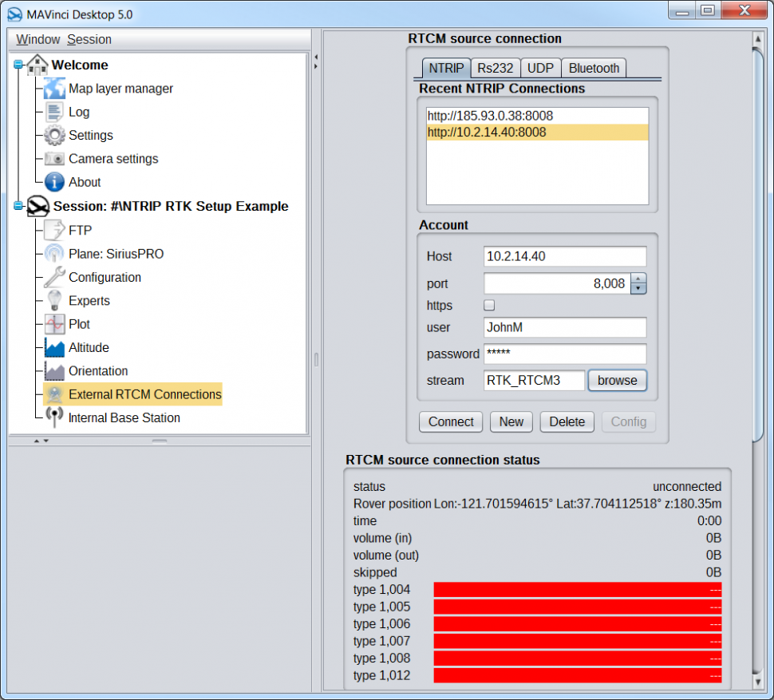Click the scroll up arrow of right panel
Viewport: 774px width, 700px height.
tap(758, 38)
